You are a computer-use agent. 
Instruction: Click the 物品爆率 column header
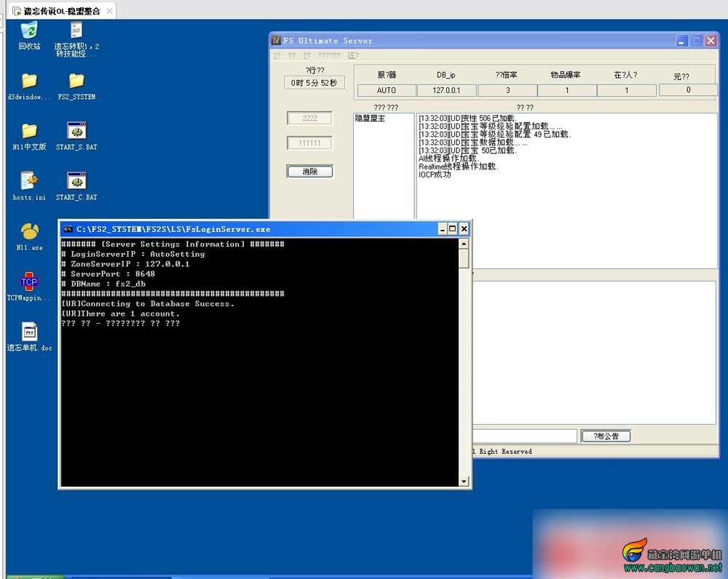coord(566,75)
